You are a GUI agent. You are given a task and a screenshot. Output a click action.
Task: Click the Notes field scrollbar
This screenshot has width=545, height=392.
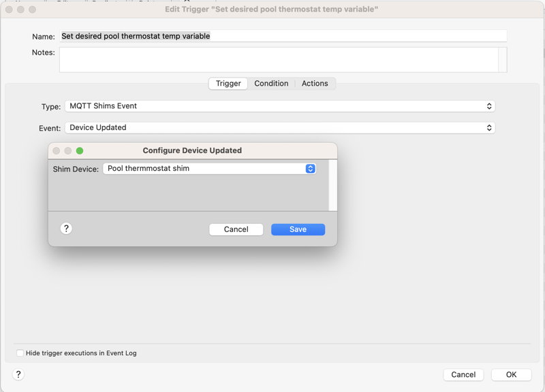(x=503, y=60)
